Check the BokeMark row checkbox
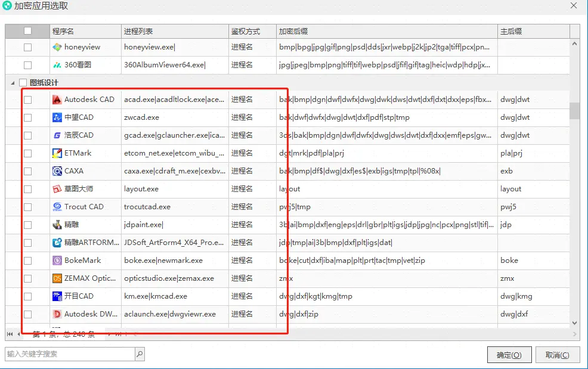This screenshot has height=369, width=588. (28, 261)
